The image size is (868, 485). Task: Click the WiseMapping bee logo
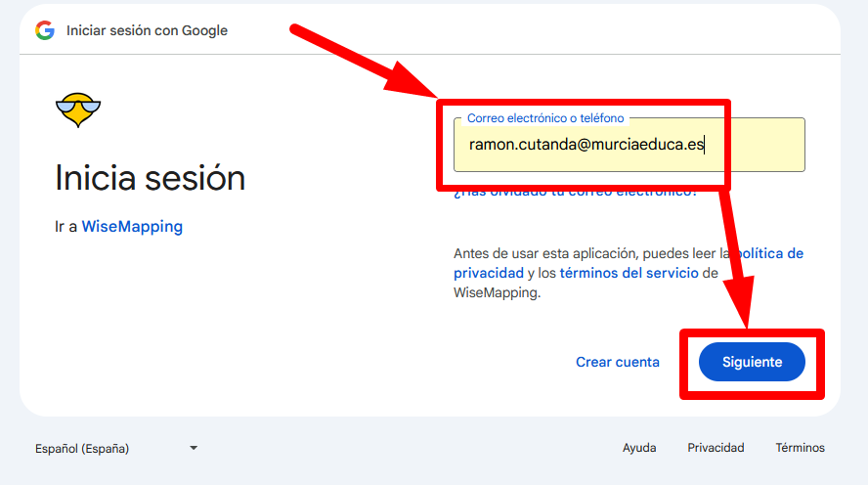pos(78,110)
